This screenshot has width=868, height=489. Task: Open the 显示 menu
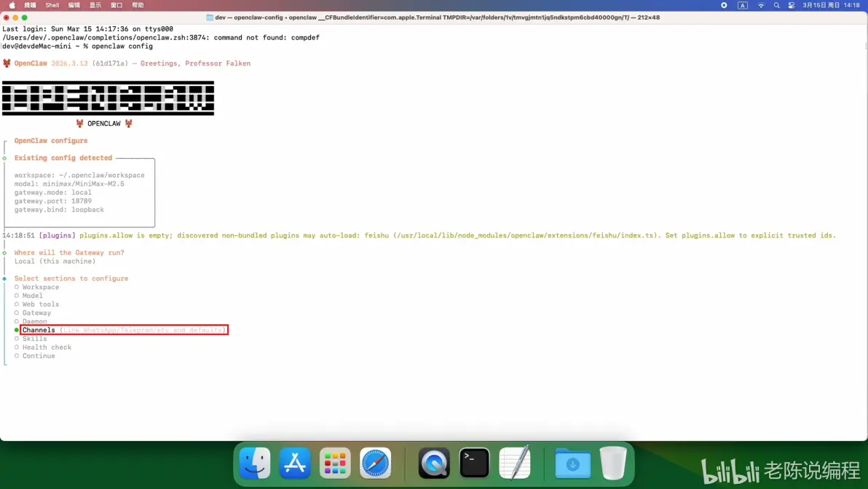(95, 5)
